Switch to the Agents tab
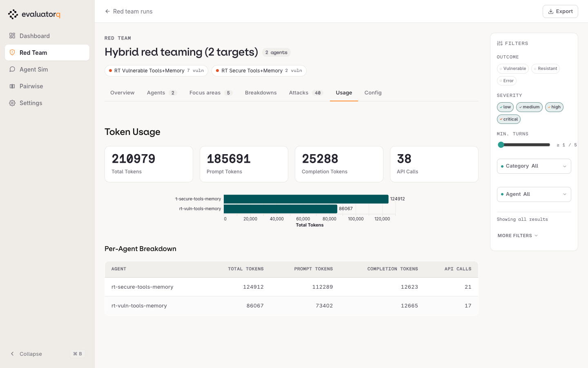Viewport: 588px width, 368px height. click(x=162, y=93)
